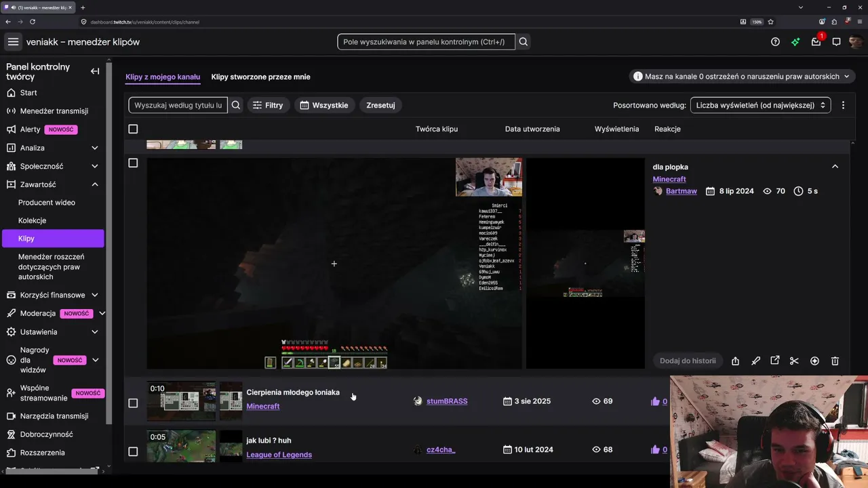Bookmark this page with the star icon
The height and width of the screenshot is (488, 868).
click(770, 22)
